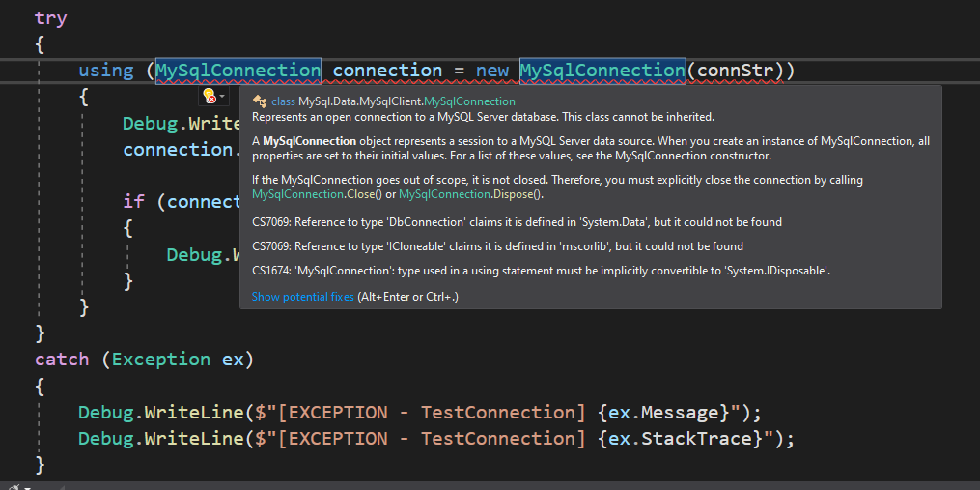Click the CS1674 error message in tooltip
The height and width of the screenshot is (490, 980).
pos(542,271)
